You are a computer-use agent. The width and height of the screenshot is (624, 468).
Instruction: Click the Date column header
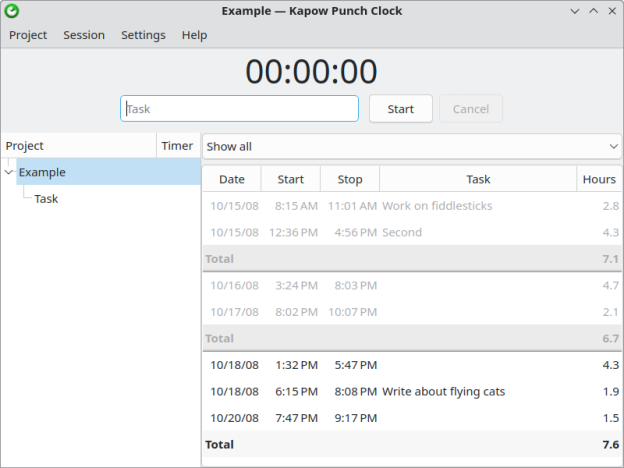point(231,180)
